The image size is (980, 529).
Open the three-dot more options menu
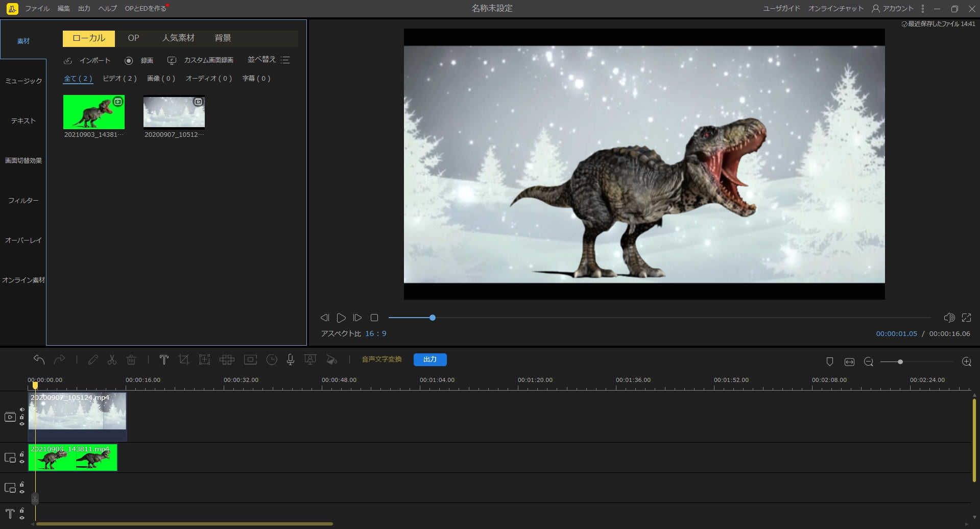click(x=922, y=9)
